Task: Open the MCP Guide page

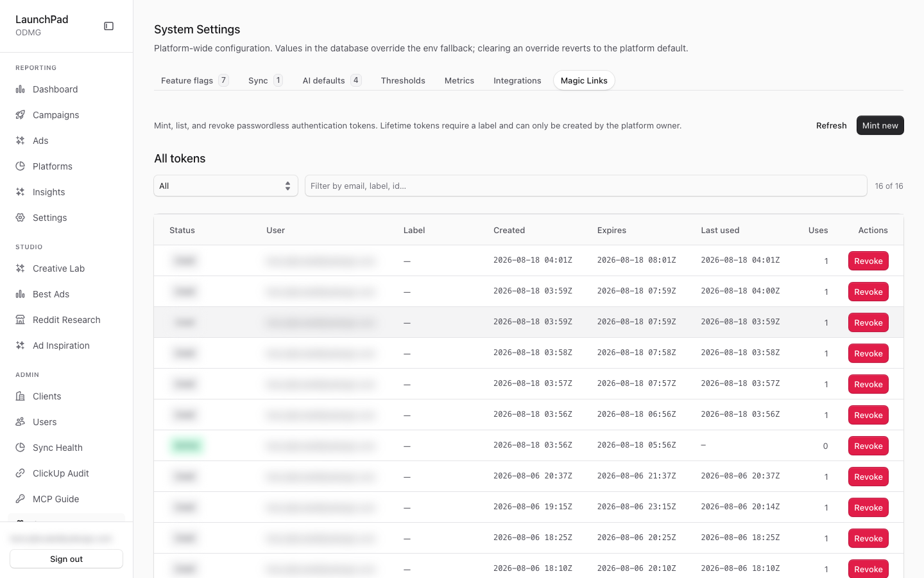Action: 67,499
